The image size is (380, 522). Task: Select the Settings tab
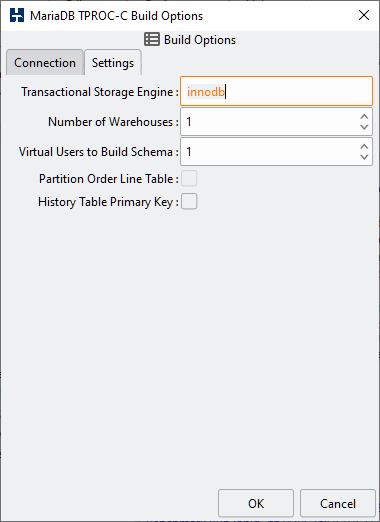point(113,62)
